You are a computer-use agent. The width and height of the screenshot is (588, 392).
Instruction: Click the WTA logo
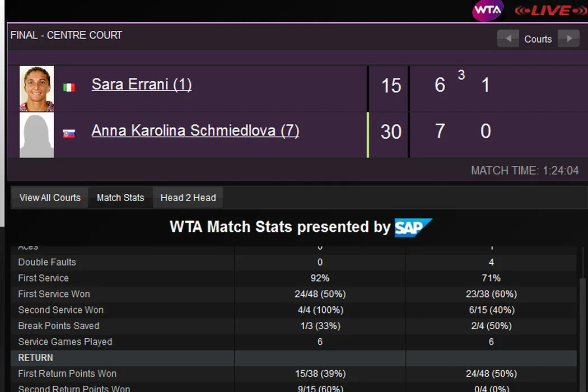[488, 11]
